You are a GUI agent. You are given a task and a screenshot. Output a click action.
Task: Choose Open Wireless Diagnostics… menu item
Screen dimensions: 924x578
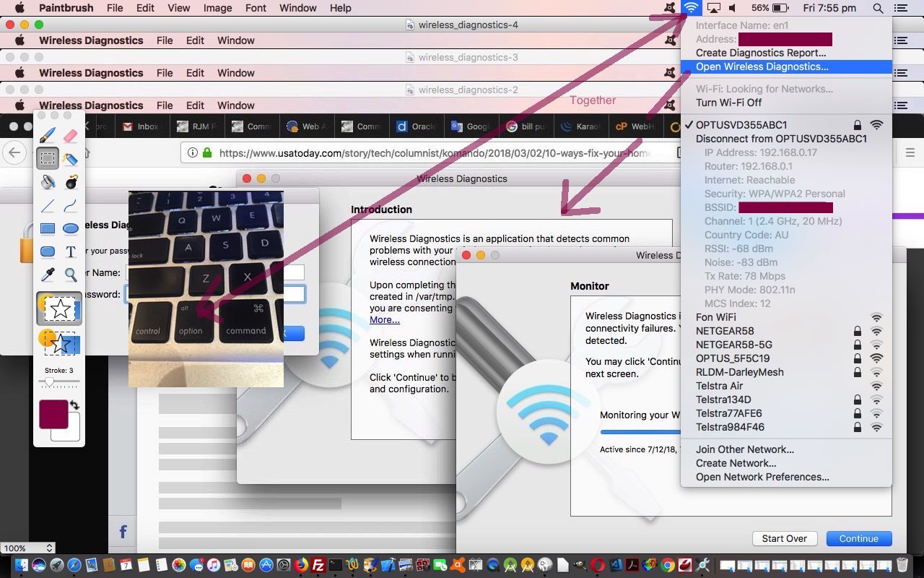(762, 66)
